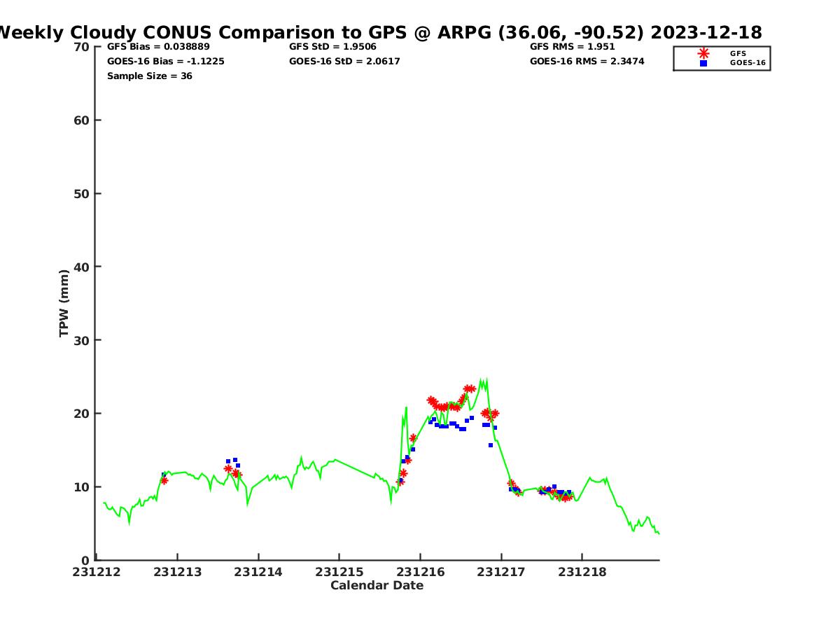This screenshot has width=840, height=630.
Task: Click the x-axis date label 231217
Action: tap(501, 572)
